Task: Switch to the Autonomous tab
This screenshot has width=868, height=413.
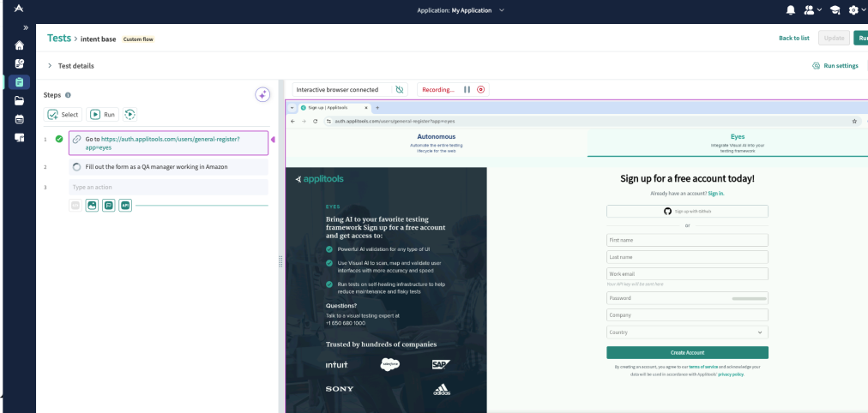Action: click(436, 141)
